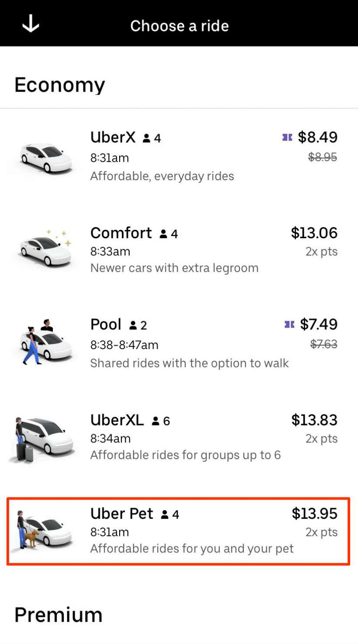Tap the purple promo ticket icon beside $7.49
The image size is (358, 644).
pyautogui.click(x=289, y=325)
